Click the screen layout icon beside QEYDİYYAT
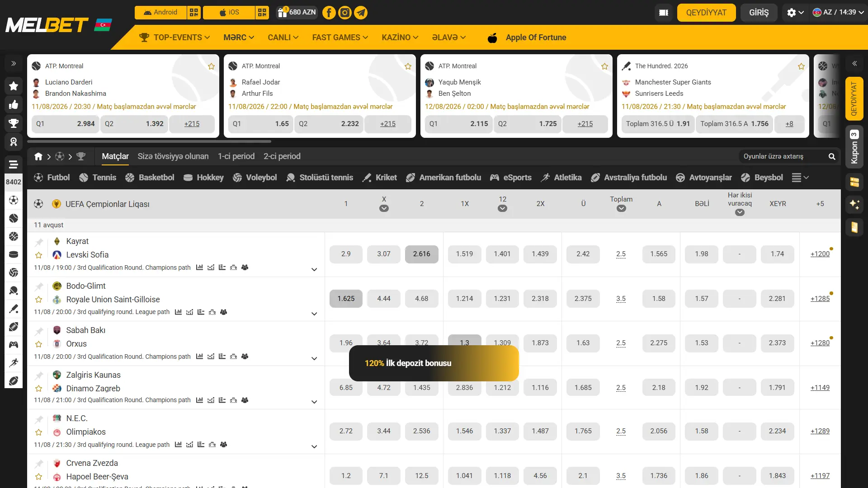868x488 pixels. pos(664,13)
